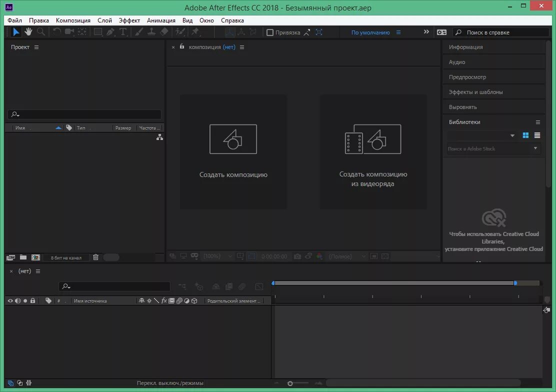Select the Selection tool
Screen dimensions: 556x392
pos(16,31)
